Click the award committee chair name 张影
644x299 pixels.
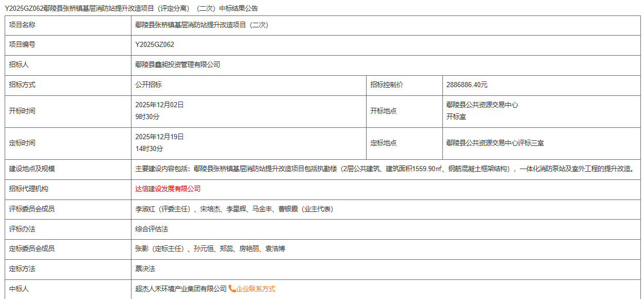click(x=142, y=248)
